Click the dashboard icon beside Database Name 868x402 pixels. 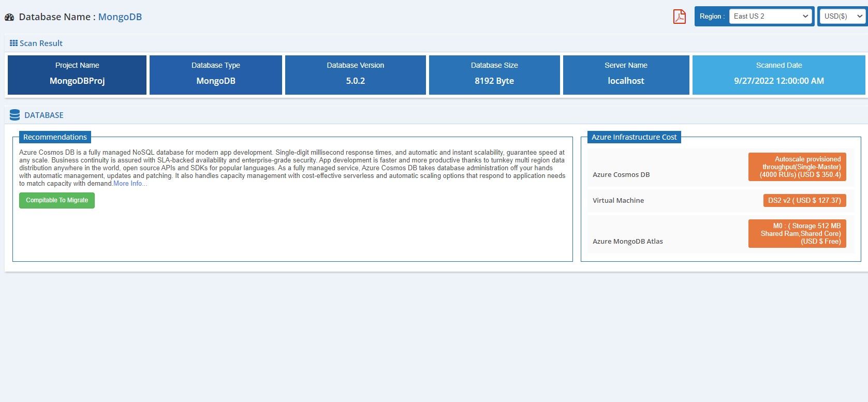point(9,17)
